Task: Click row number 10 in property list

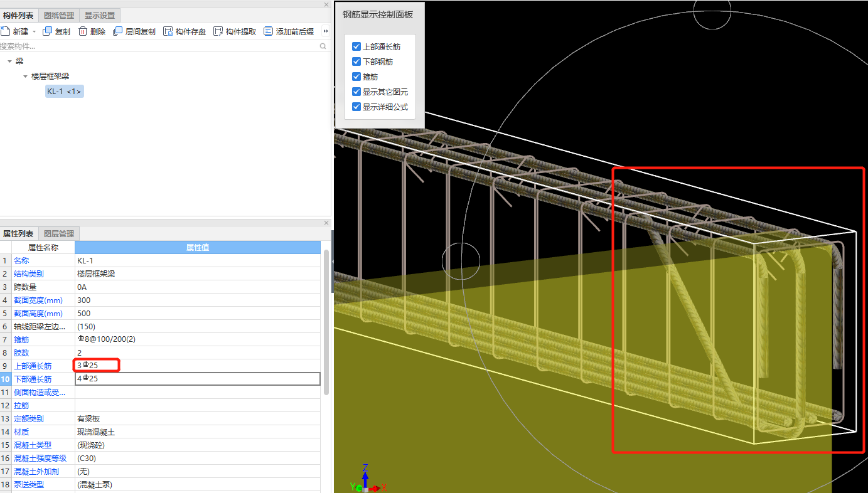Action: 5,379
